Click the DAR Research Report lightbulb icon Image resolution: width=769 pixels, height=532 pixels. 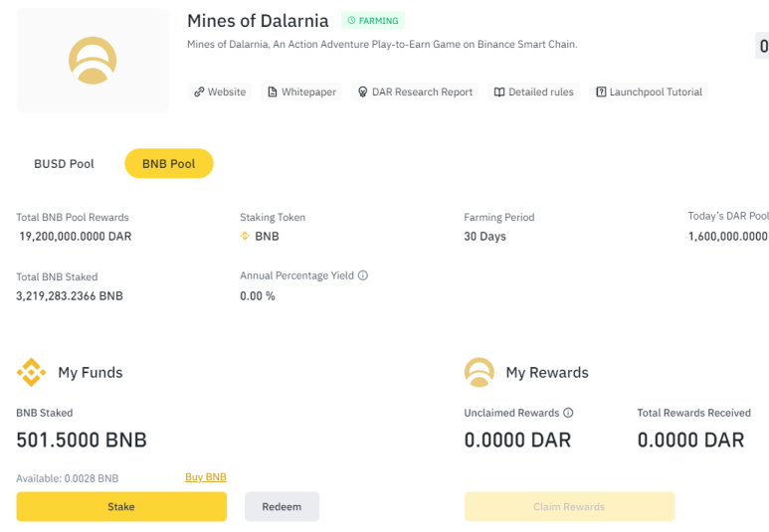click(x=362, y=91)
